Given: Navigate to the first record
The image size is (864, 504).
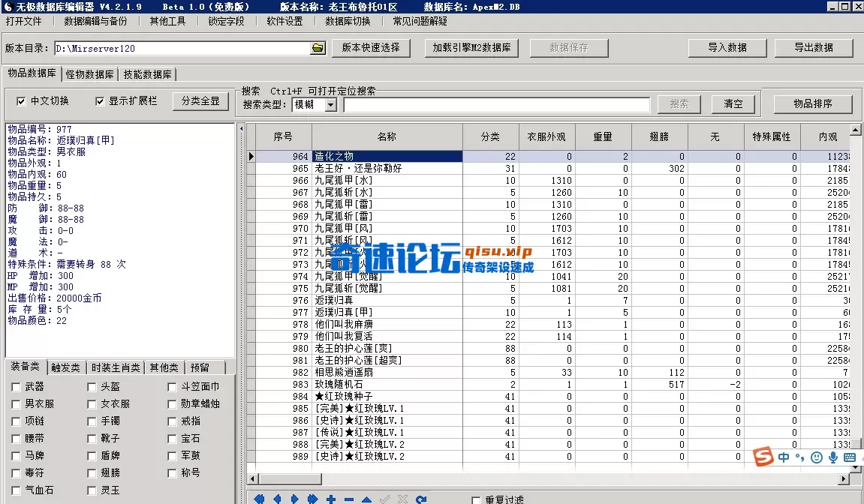Looking at the screenshot, I should [x=259, y=498].
